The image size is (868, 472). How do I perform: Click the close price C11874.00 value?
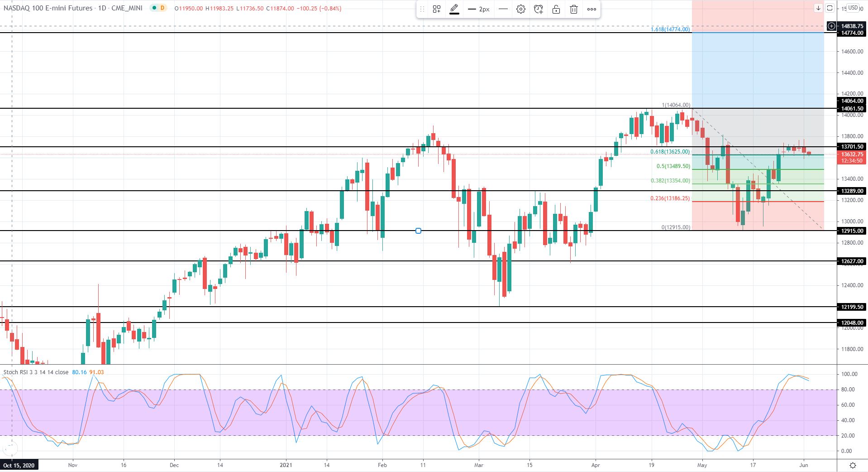click(x=280, y=8)
